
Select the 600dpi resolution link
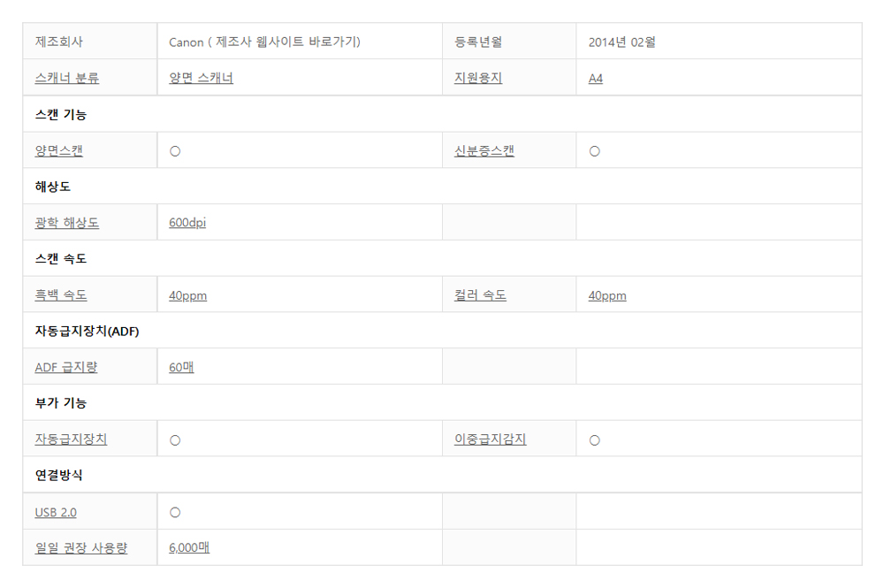[x=187, y=223]
